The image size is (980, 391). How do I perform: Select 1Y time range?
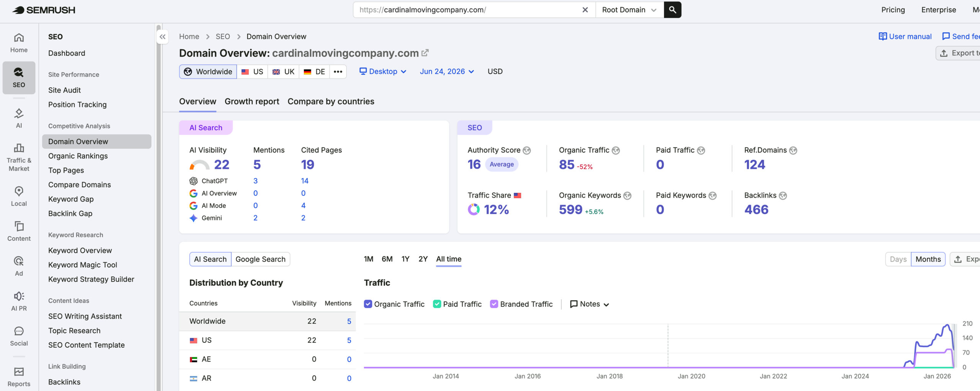[x=405, y=259]
